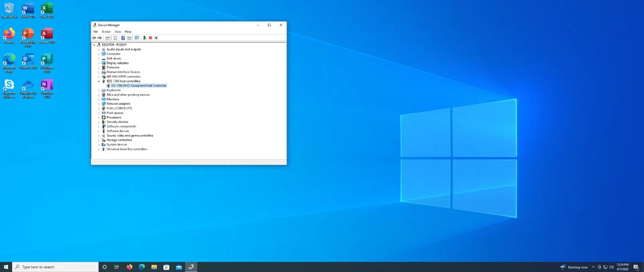
Task: Select the Publisher 2016 desktop shortcut
Action: coord(47,63)
